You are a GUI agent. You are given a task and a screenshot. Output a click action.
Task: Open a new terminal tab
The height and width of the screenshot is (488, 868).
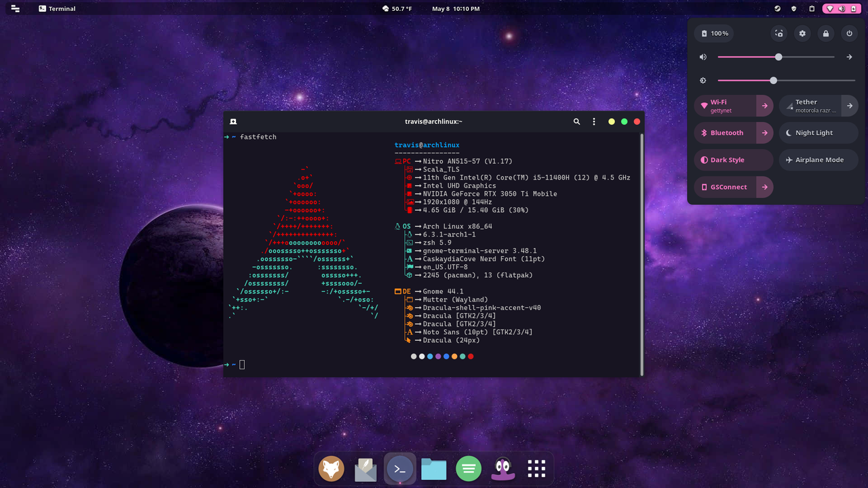pos(233,121)
